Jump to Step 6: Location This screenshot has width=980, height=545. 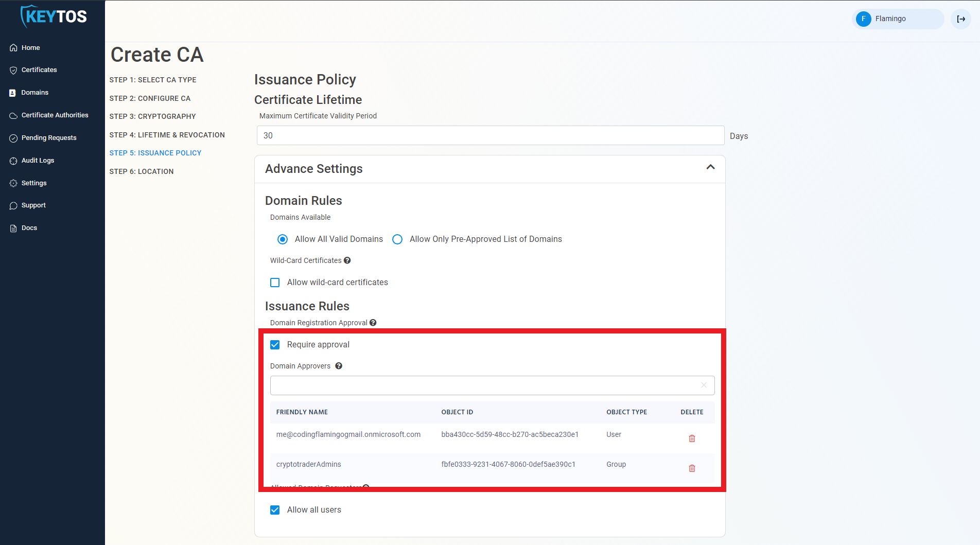142,171
